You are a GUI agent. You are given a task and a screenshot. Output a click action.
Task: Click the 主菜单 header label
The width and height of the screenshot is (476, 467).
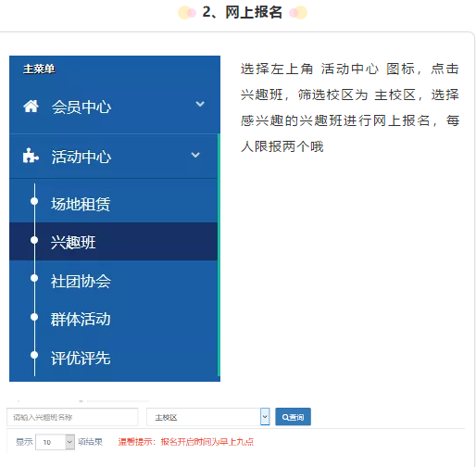(x=39, y=69)
